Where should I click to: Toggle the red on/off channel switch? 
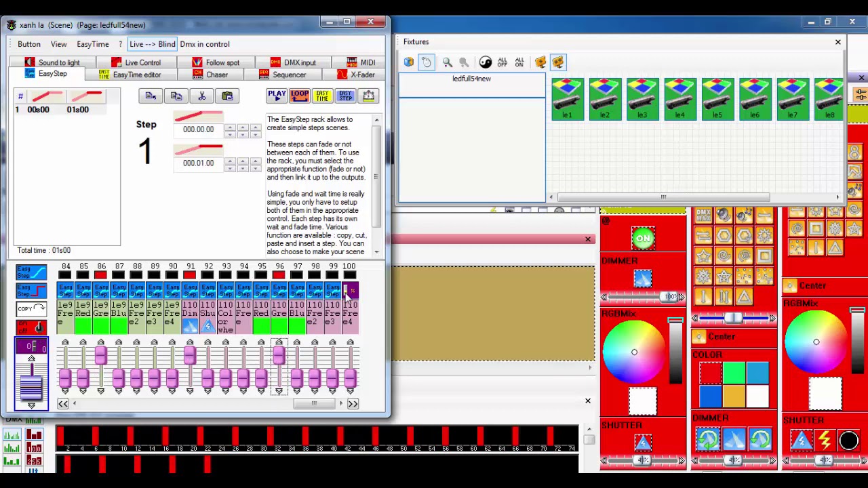point(31,327)
